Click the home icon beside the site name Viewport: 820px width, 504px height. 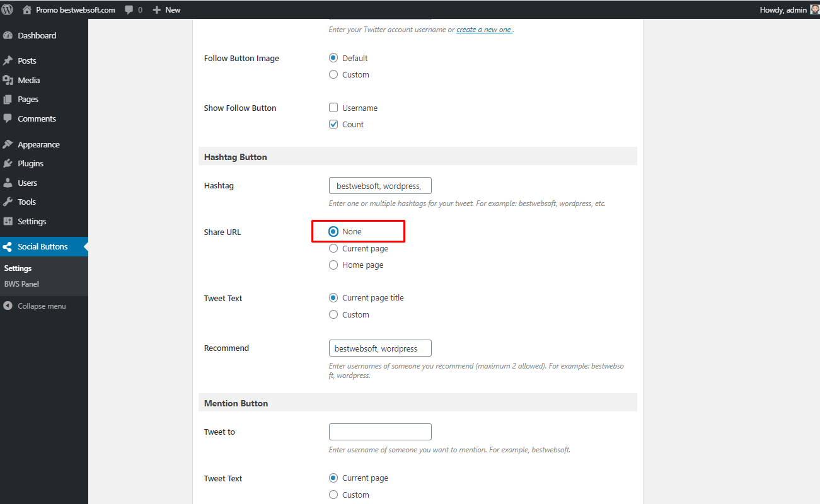tap(26, 9)
